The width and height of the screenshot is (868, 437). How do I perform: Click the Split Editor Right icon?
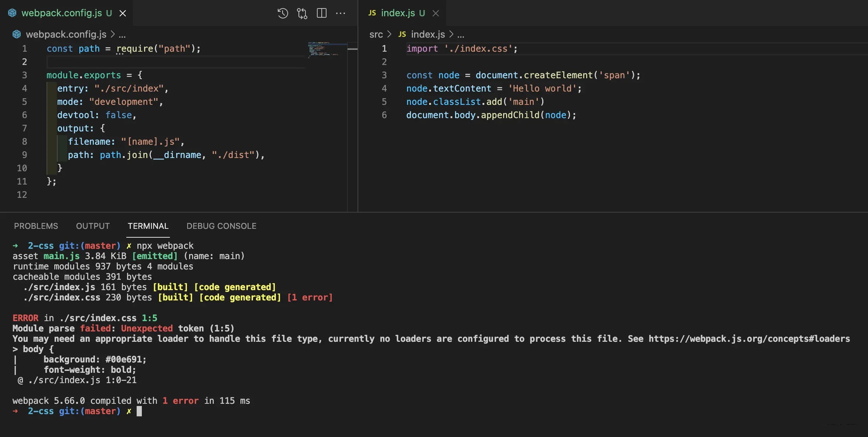[x=322, y=13]
